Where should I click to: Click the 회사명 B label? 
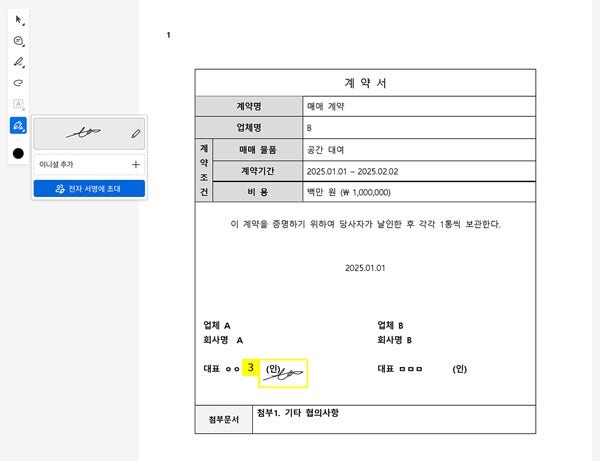click(x=395, y=340)
